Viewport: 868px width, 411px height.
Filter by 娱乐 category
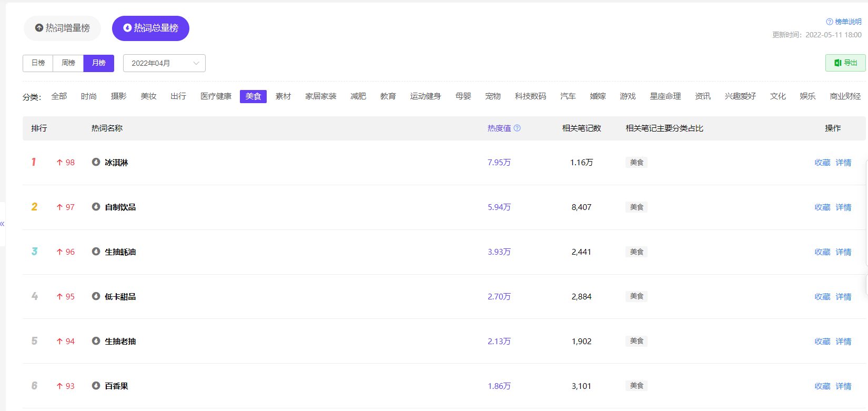coord(808,96)
